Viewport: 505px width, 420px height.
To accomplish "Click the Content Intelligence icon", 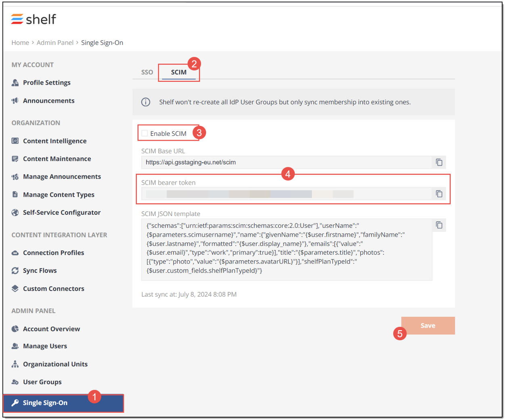I will (x=15, y=141).
